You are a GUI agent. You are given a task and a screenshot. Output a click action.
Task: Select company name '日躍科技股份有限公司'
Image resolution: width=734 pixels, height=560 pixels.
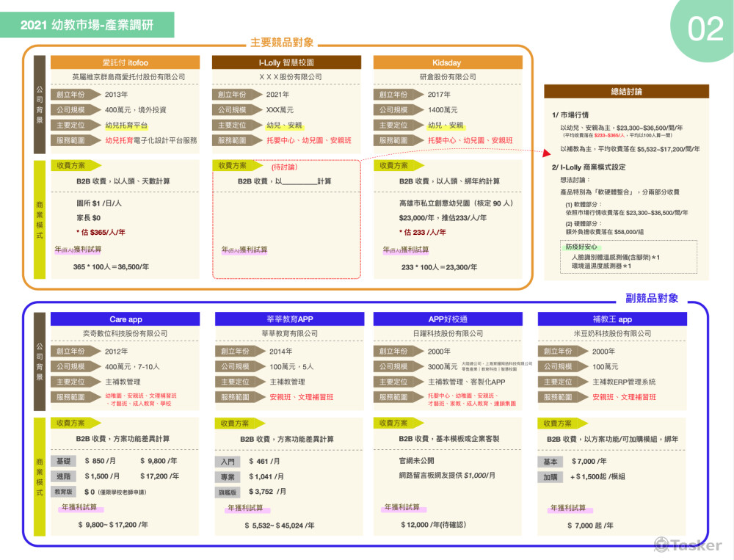click(x=448, y=334)
